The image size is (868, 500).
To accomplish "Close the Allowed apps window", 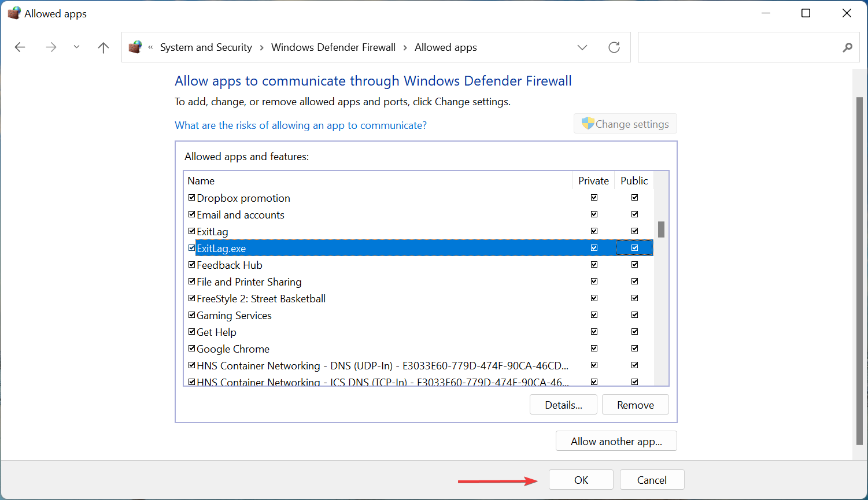I will click(x=847, y=13).
